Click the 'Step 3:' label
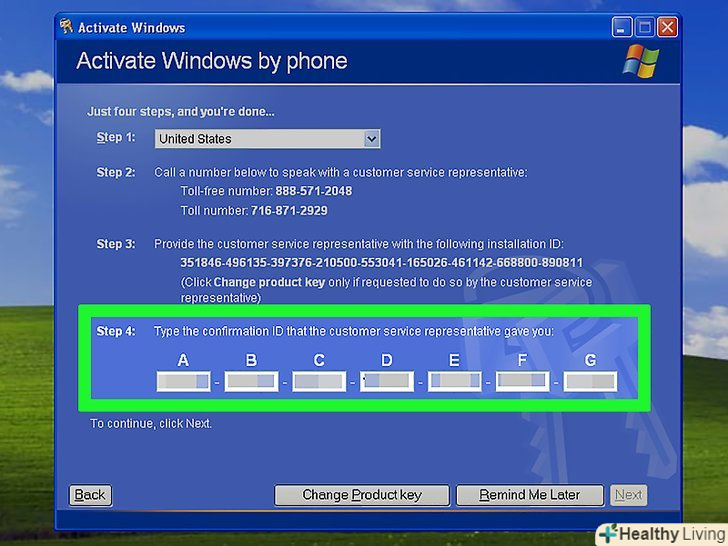The height and width of the screenshot is (546, 728). click(116, 244)
